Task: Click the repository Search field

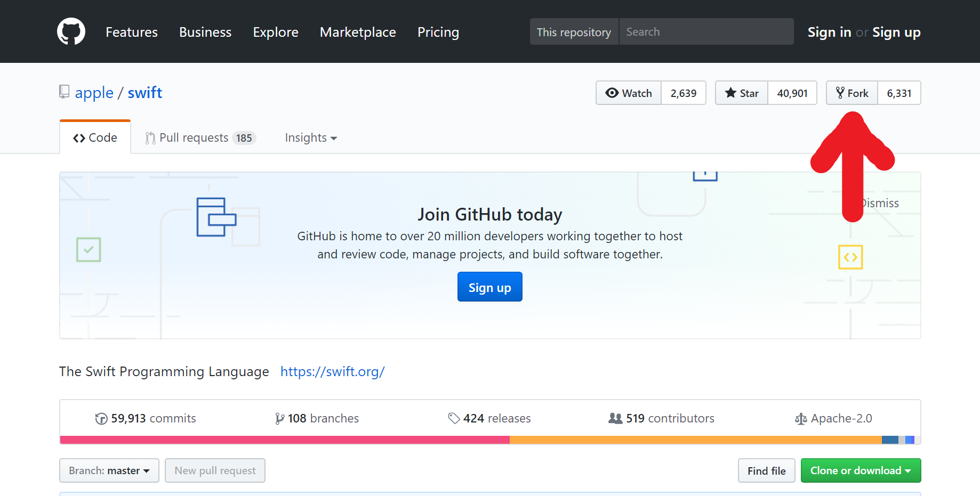Action: click(704, 31)
